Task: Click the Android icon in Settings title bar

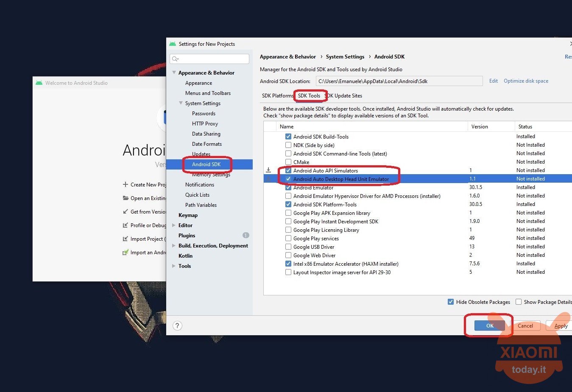Action: coord(173,44)
